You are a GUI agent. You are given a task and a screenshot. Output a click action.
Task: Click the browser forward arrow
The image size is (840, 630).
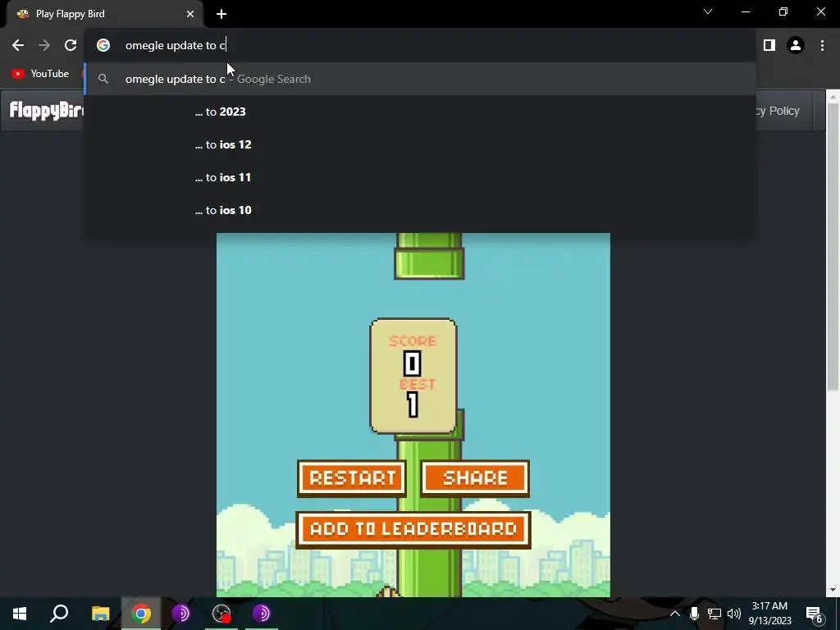[44, 46]
